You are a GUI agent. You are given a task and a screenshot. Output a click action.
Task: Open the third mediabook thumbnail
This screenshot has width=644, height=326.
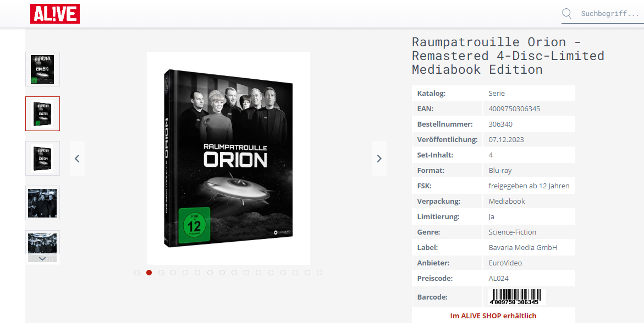click(43, 158)
